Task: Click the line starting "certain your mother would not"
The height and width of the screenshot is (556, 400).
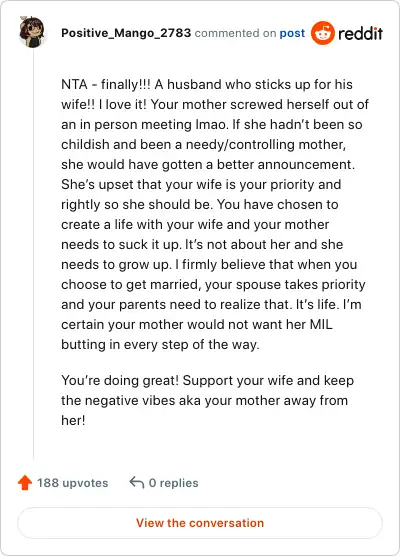Action: pyautogui.click(x=197, y=324)
